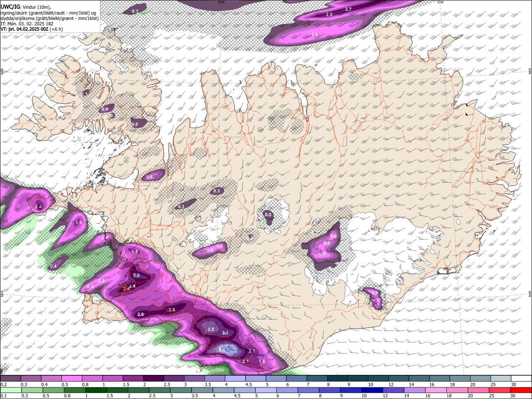Click the 'IT: Mán. 03. 02. 2025 18Z' line
The height and width of the screenshot is (399, 532).
tap(27, 24)
